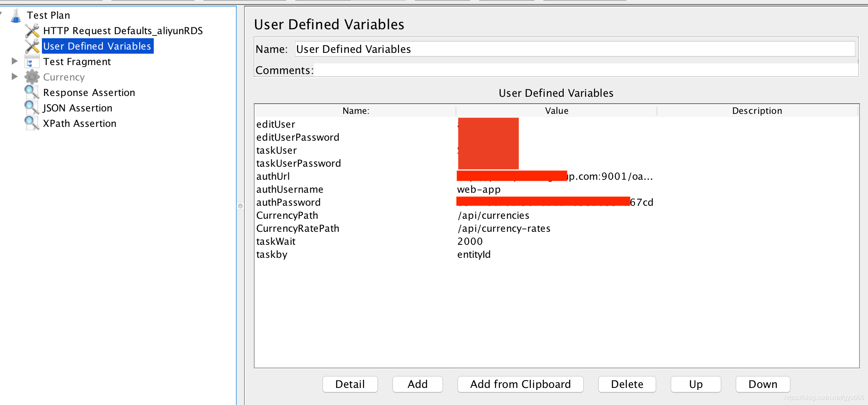Select HTTP Request Defaults_aliyunRDS tree item
This screenshot has width=868, height=405.
pos(123,31)
